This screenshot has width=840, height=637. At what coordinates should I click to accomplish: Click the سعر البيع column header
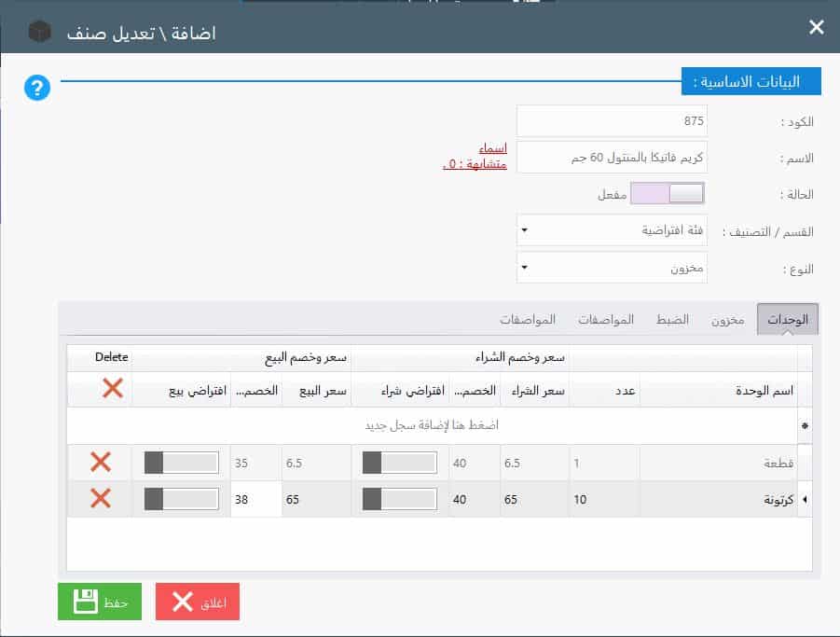pos(316,391)
